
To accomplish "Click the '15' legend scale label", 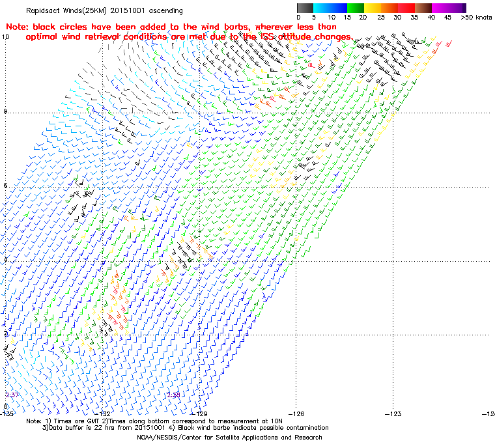I will (347, 18).
